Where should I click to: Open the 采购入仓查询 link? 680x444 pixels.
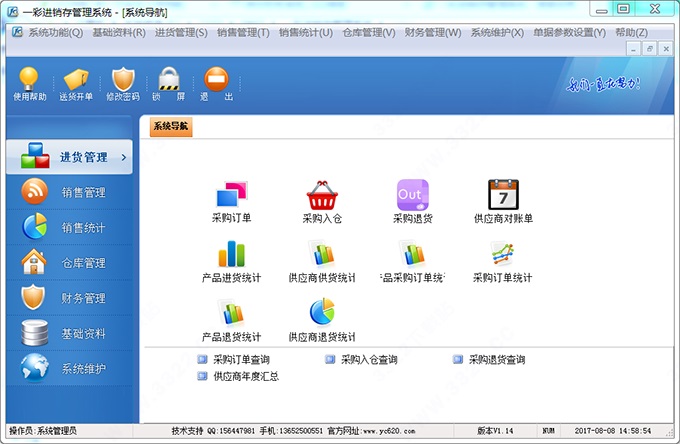pyautogui.click(x=361, y=359)
